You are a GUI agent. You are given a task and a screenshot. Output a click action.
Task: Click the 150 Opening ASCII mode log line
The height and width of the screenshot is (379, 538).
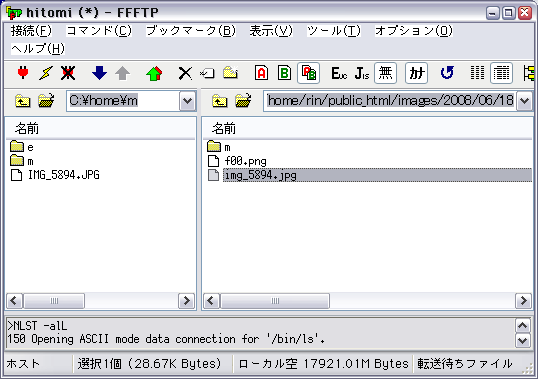click(166, 339)
